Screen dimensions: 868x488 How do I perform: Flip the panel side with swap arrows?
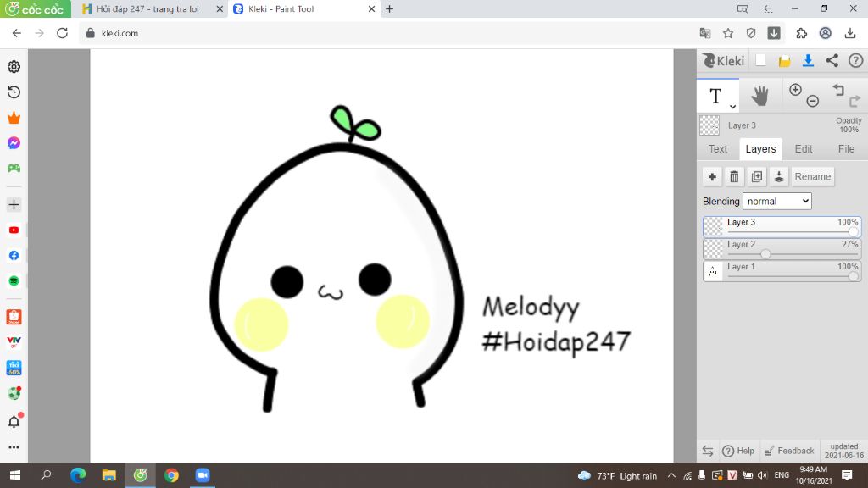point(708,451)
